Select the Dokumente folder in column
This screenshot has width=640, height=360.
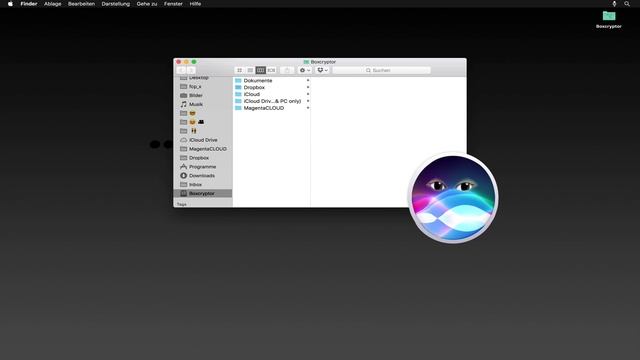pyautogui.click(x=271, y=81)
